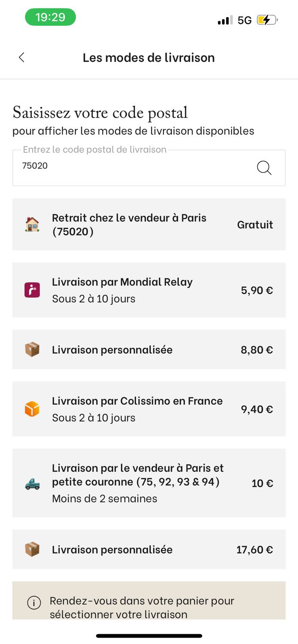This screenshot has height=644, width=298.
Task: Select delivery by seller in Paris and petite couronne
Action: point(149,483)
